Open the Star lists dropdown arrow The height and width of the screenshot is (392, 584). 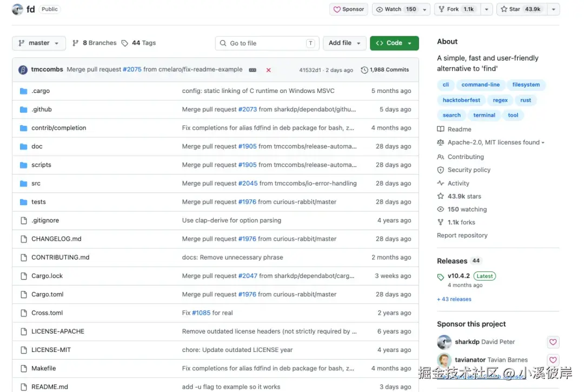coord(554,9)
